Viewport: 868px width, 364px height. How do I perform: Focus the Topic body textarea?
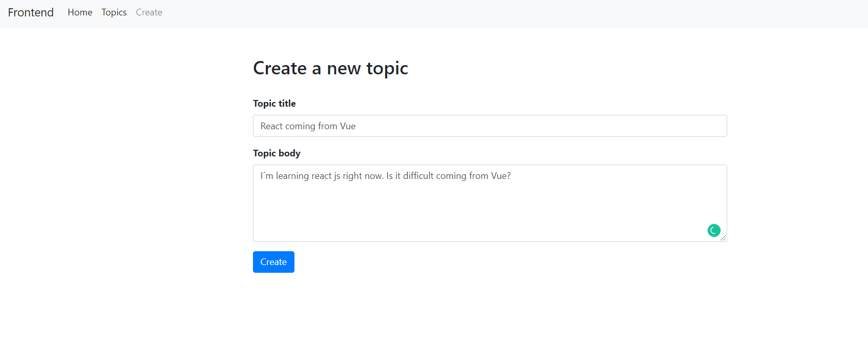tap(490, 203)
